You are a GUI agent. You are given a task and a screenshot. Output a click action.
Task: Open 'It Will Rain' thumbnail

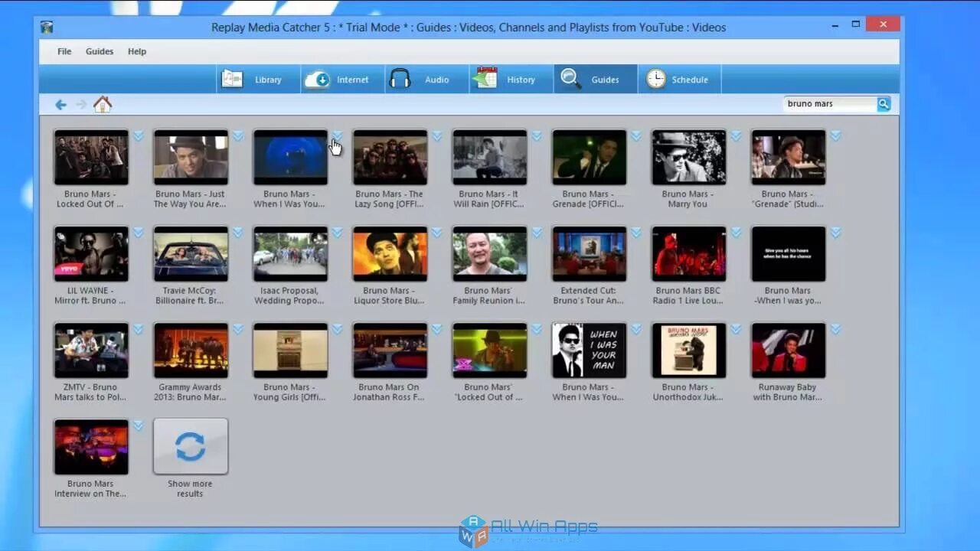pos(489,157)
